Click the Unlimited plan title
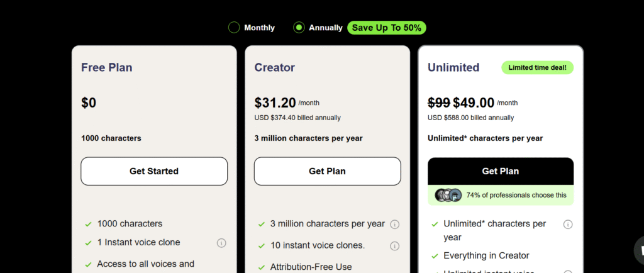 pyautogui.click(x=453, y=67)
